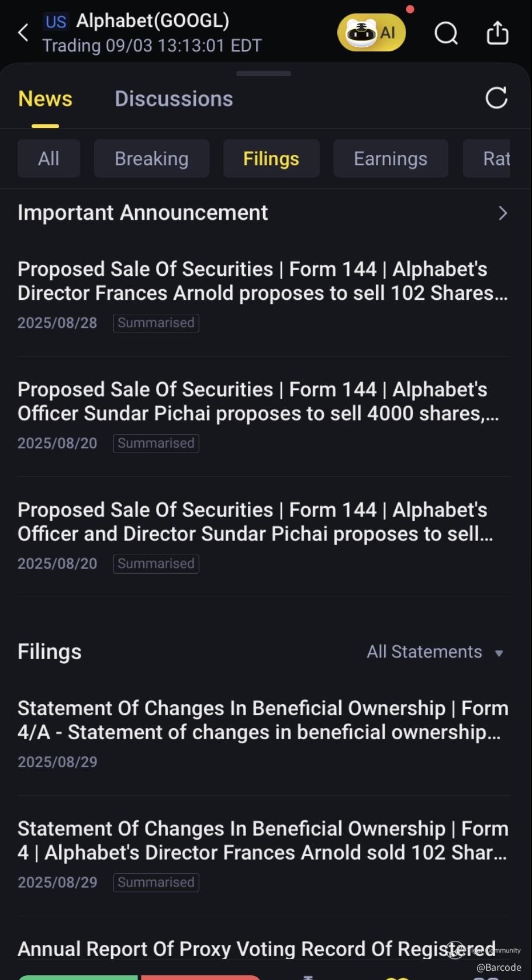Image resolution: width=532 pixels, height=980 pixels.
Task: Refresh the news feed
Action: [496, 98]
